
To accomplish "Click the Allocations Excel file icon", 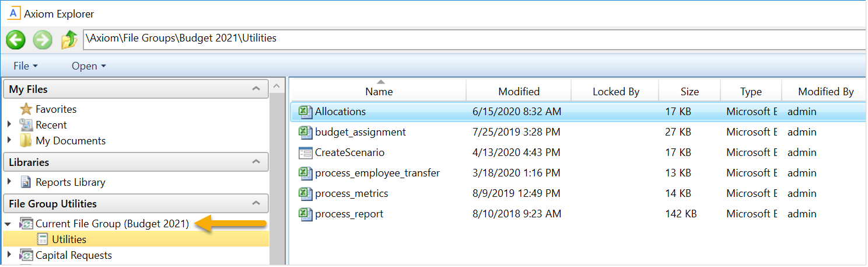I will coord(306,112).
